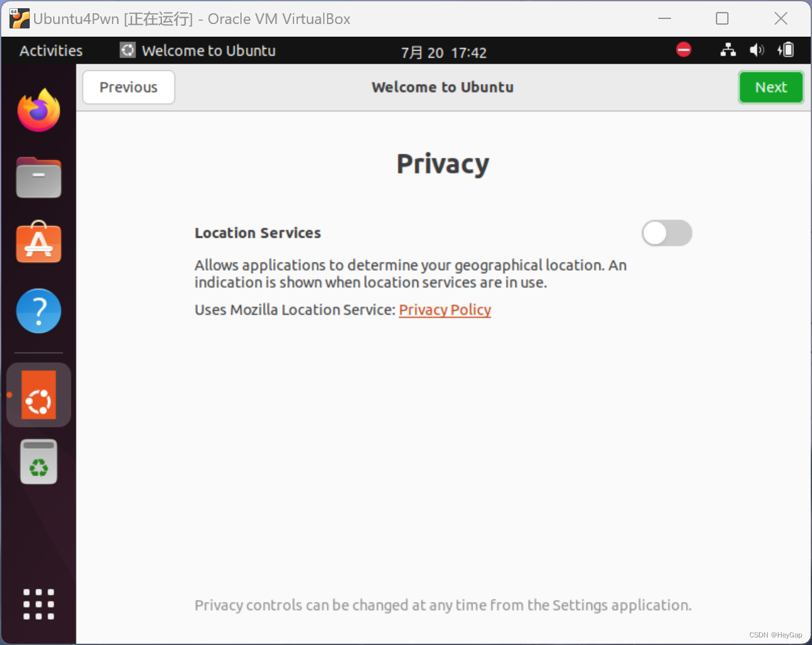Click the power indicator in the top bar
The image size is (812, 645).
click(x=785, y=50)
